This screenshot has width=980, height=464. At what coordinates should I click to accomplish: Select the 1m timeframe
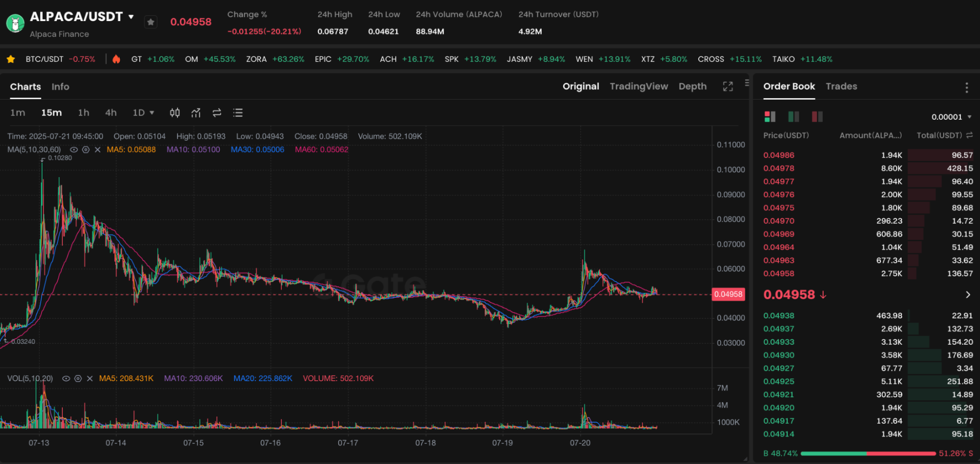tap(18, 113)
